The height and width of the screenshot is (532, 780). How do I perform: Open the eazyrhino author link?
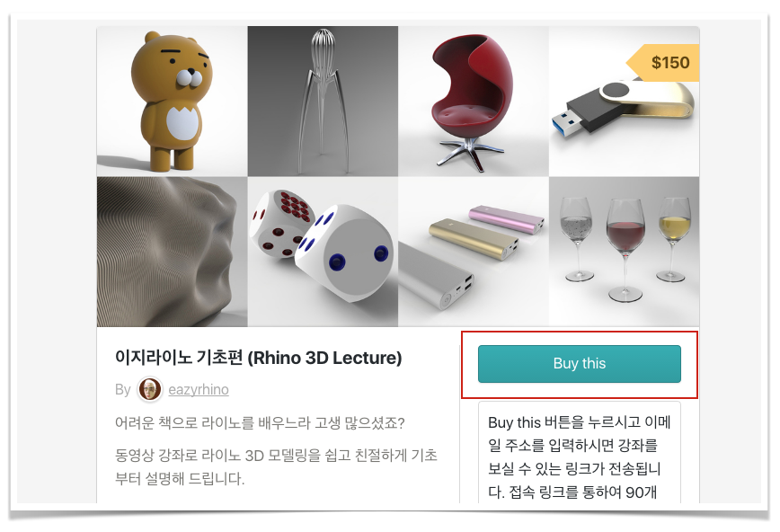(x=199, y=389)
